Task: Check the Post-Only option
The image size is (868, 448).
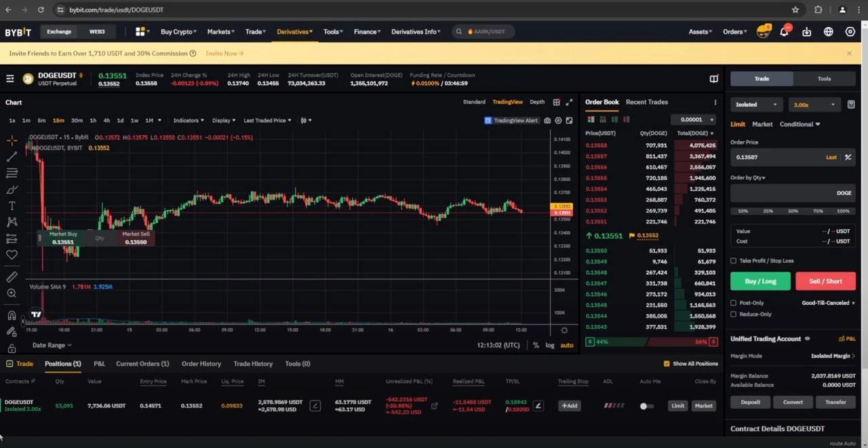Action: [x=733, y=303]
